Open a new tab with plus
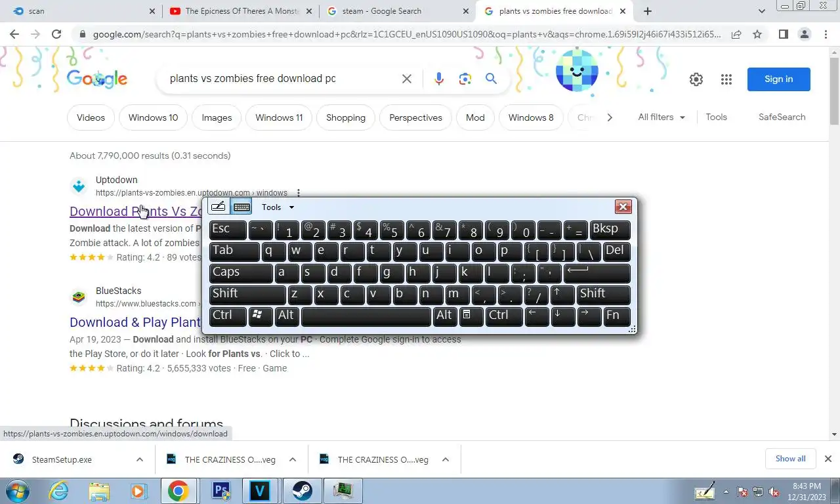The height and width of the screenshot is (504, 840). 648,11
